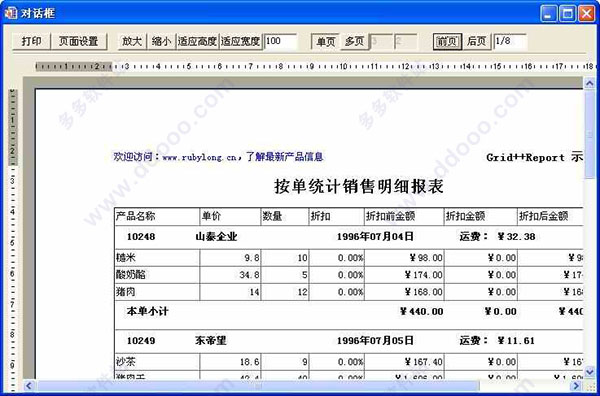
Task: Click the vertical scrollbar thumb
Action: [589, 134]
